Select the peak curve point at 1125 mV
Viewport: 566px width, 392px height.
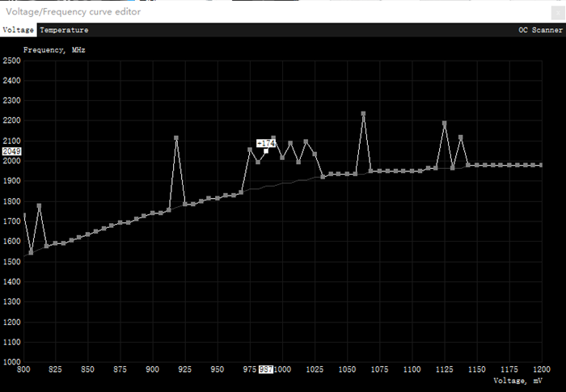tap(445, 123)
